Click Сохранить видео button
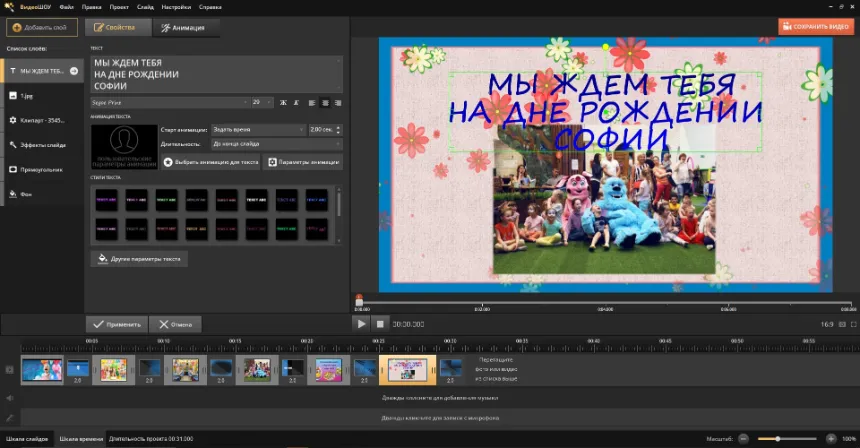The image size is (860, 448). click(816, 27)
